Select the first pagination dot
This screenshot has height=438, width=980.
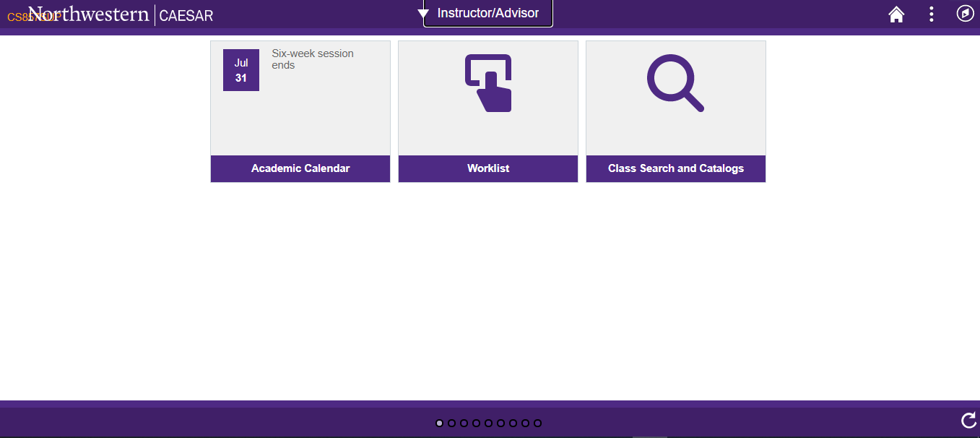click(439, 423)
